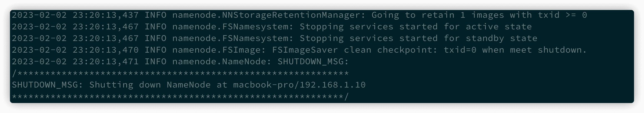Click the timestamp 23:20:13,471

pos(105,61)
